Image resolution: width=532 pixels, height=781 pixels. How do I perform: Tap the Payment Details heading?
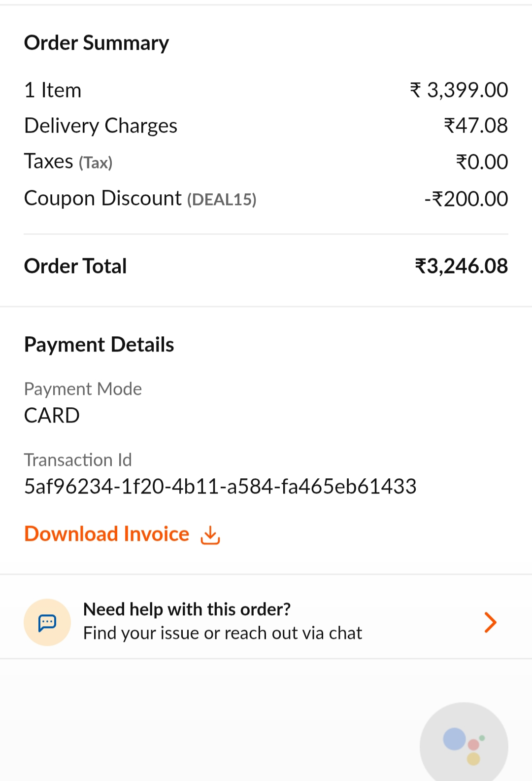(x=99, y=345)
